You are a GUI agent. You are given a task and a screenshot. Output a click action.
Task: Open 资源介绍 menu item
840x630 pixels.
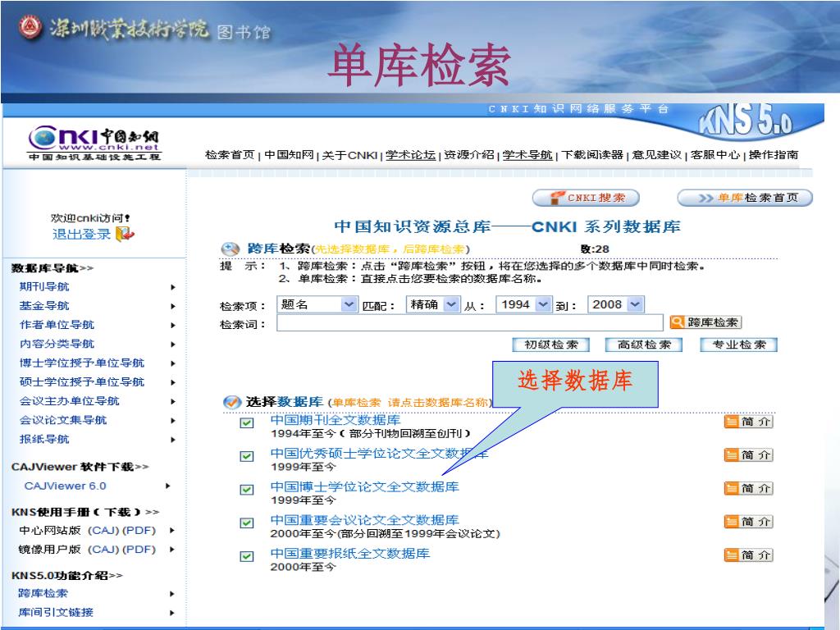(x=468, y=155)
